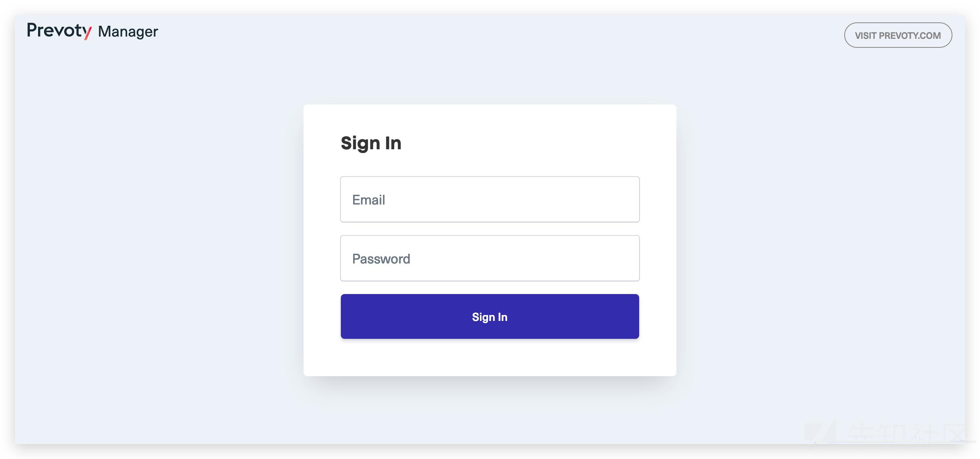Screen dimensions: 980x459
Task: Focus the Email input field
Action: [x=490, y=199]
